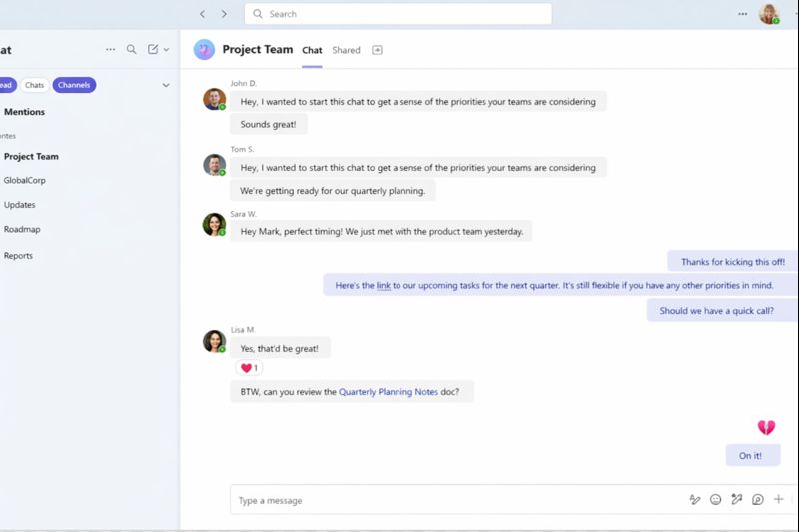Toggle the Channels filter pill

point(74,85)
